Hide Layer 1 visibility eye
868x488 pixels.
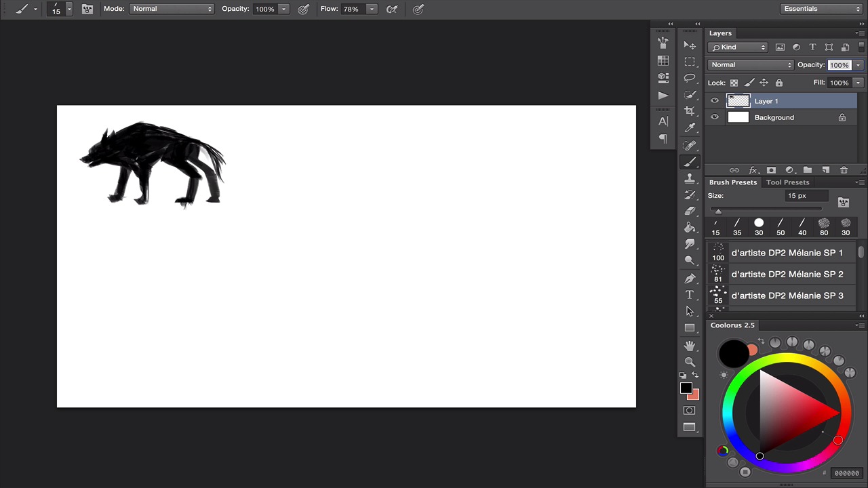(x=714, y=100)
